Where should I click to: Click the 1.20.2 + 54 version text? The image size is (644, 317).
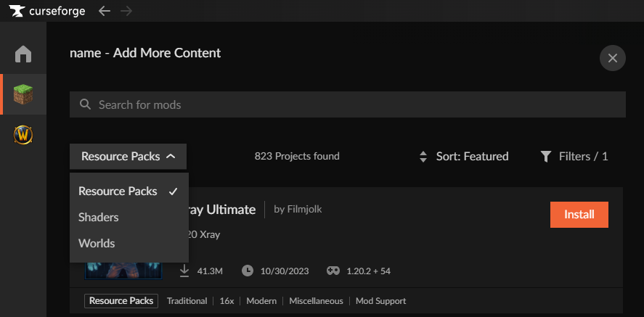point(368,271)
